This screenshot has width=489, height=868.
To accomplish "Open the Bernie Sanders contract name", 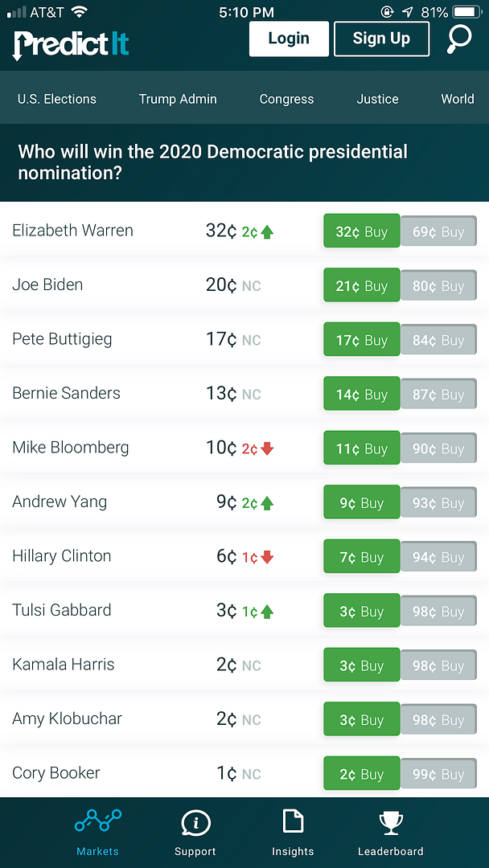I will coord(66,393).
